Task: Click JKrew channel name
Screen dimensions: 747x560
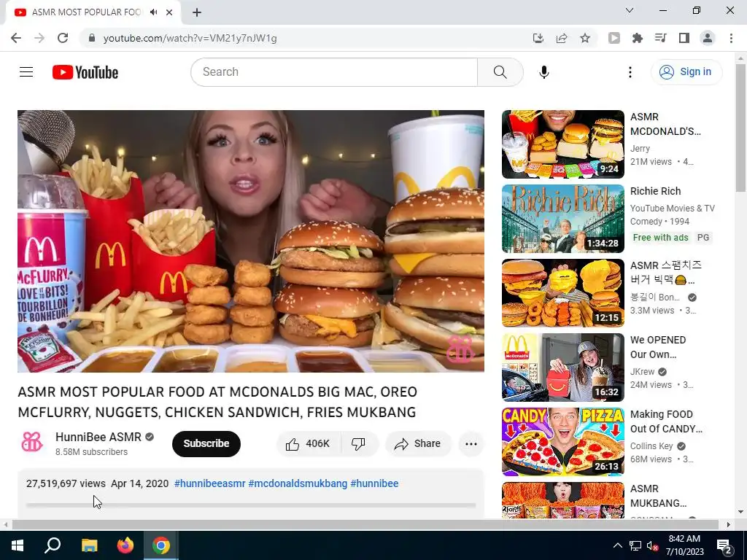Action: click(642, 372)
